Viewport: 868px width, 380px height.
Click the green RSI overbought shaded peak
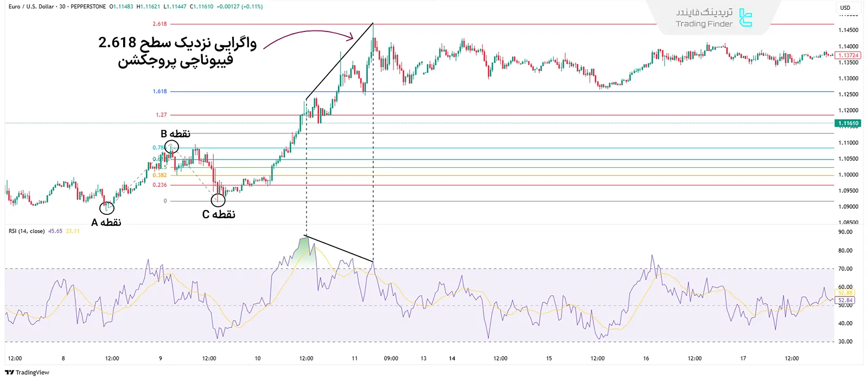tap(305, 250)
